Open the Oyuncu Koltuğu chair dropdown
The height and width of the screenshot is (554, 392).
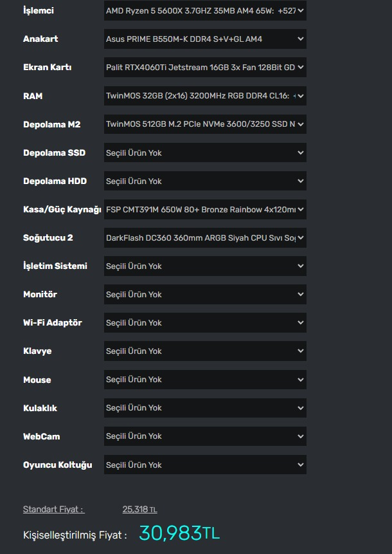point(205,465)
